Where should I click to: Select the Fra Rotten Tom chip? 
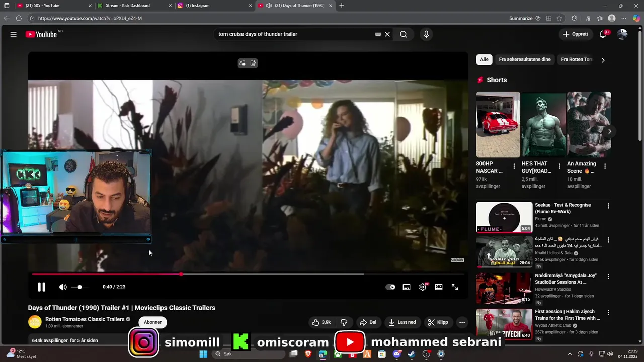coord(577,59)
